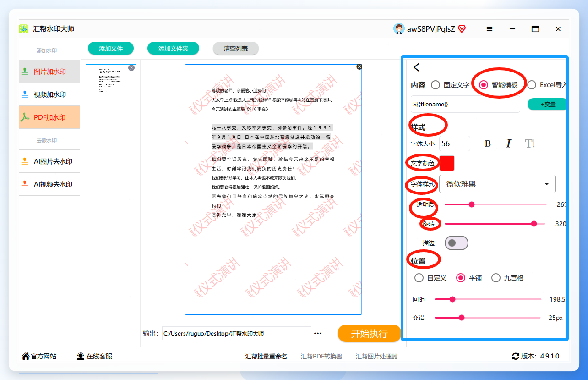Click the 清空列表 button
Viewport: 588px width, 380px height.
[236, 48]
